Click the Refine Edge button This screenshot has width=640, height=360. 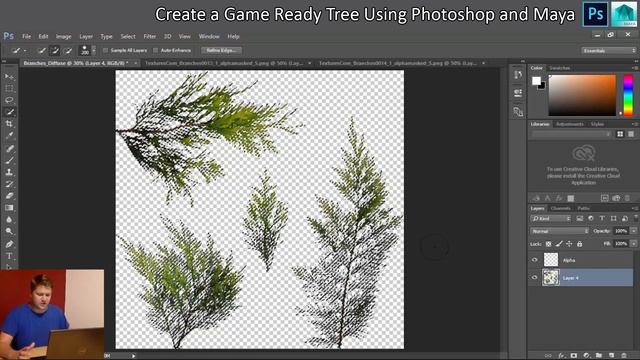tap(222, 50)
